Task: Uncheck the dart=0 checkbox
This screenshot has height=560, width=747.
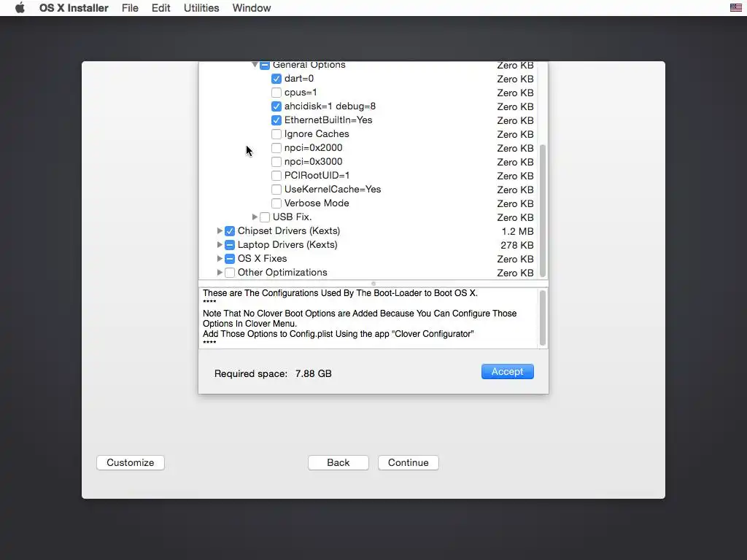Action: click(276, 79)
